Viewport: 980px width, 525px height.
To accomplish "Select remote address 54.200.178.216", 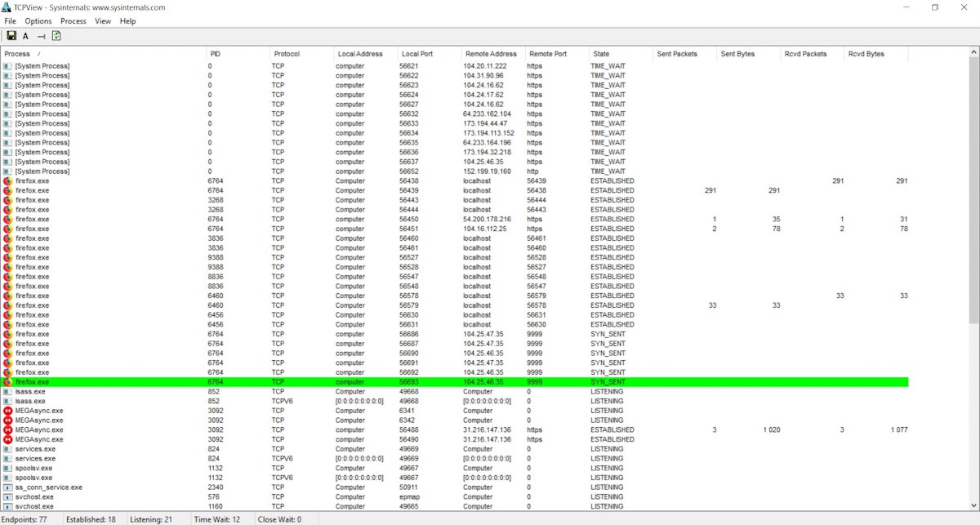I will point(487,220).
